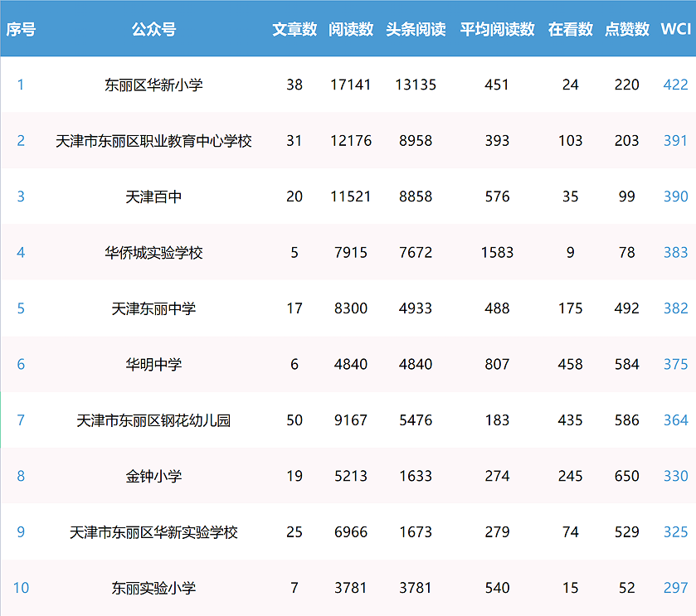Viewport: 696px width, 616px height.
Task: Click average reads value 807
Action: point(497,365)
